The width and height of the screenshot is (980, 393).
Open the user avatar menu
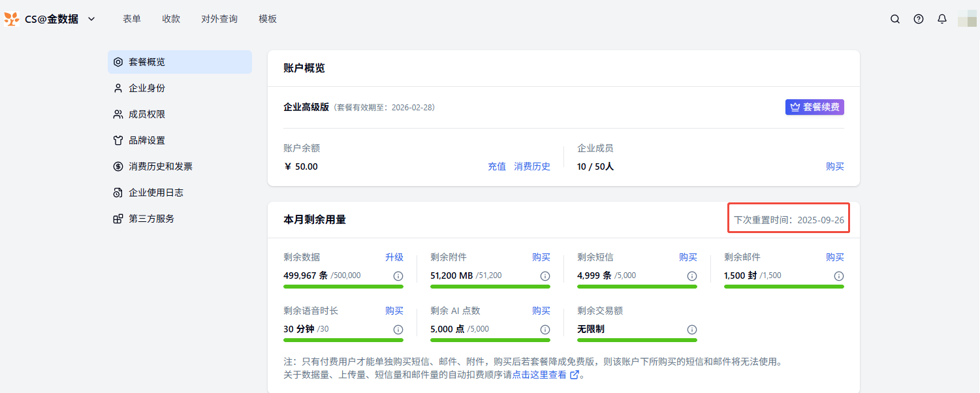click(x=967, y=19)
